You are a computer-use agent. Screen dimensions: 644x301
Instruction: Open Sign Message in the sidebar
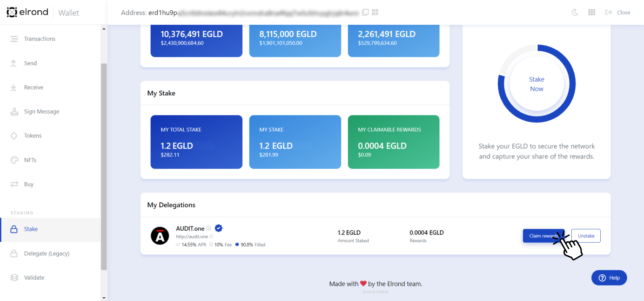[50, 111]
